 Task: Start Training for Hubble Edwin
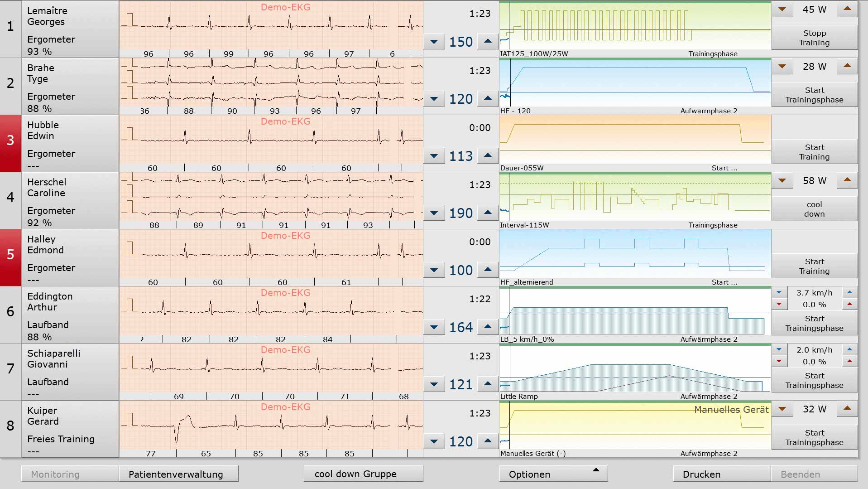(814, 152)
